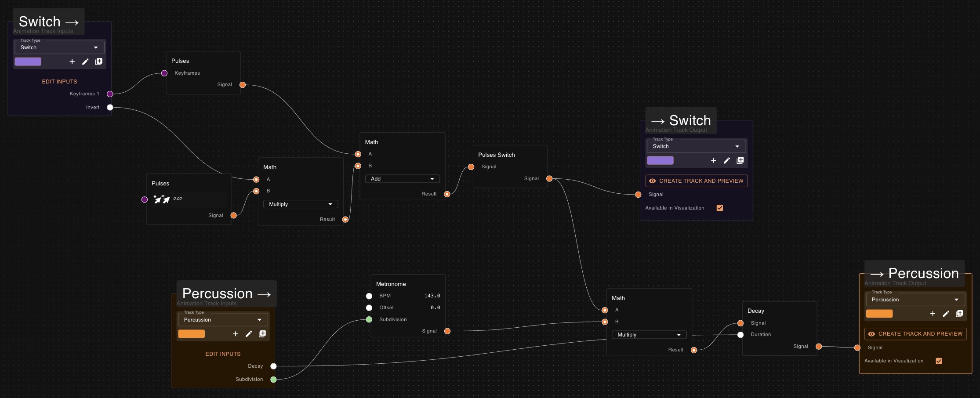The width and height of the screenshot is (980, 398).
Task: Click the duplicate icon in Percussion output panel
Action: tap(959, 314)
